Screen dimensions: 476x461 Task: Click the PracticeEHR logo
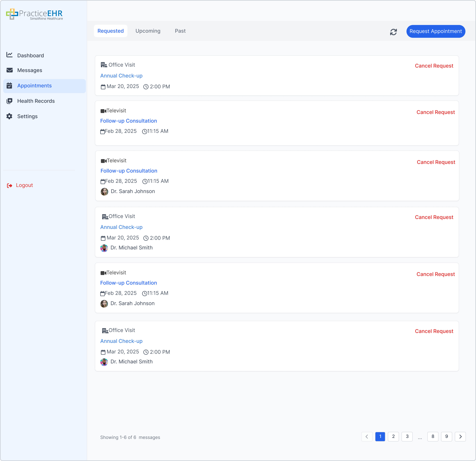(34, 14)
